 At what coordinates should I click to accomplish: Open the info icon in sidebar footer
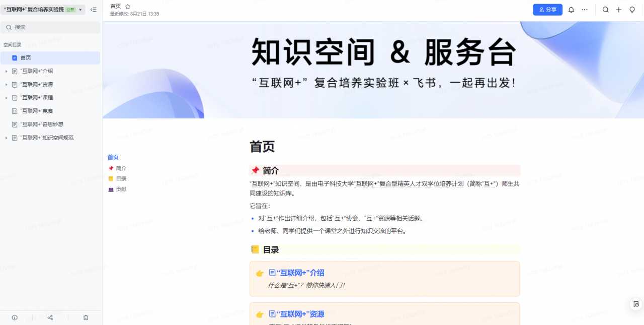click(x=15, y=317)
